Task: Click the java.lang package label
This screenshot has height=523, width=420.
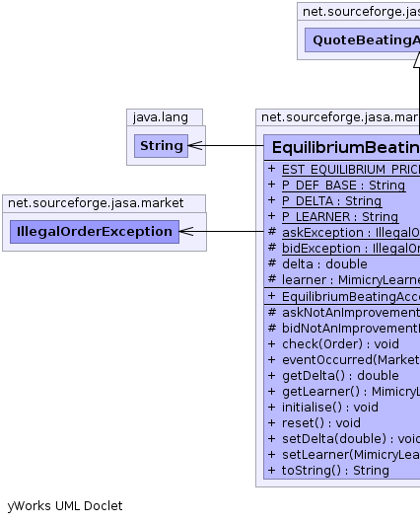Action: pos(161,117)
